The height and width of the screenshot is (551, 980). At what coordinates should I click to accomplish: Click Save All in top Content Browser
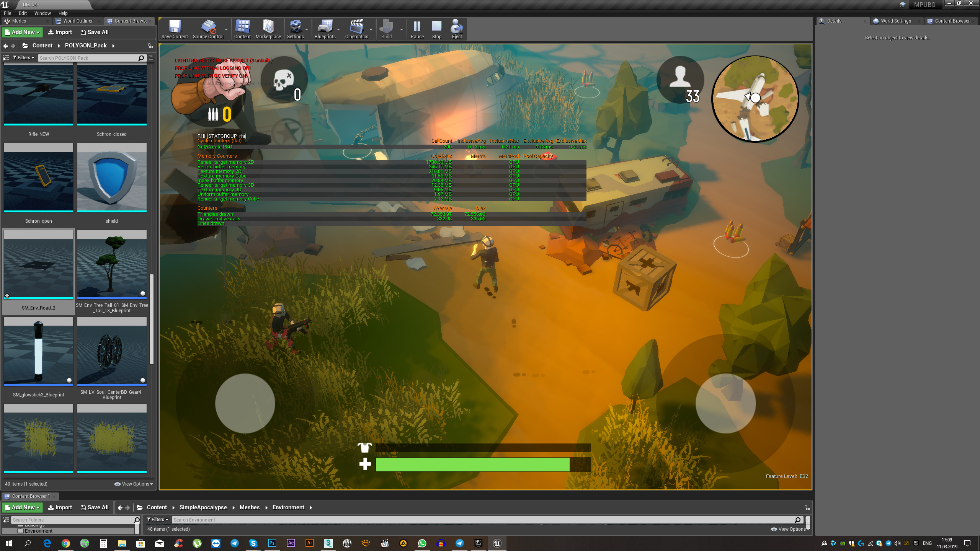[95, 32]
